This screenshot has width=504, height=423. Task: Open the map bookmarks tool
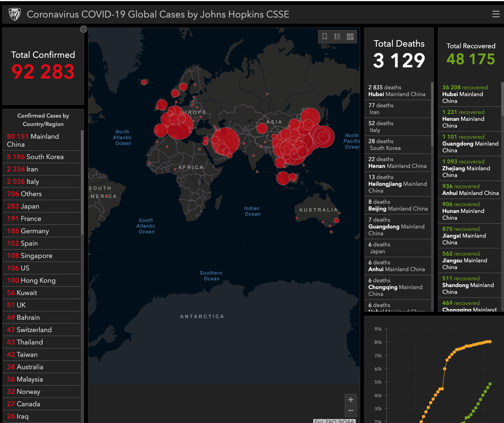[325, 37]
